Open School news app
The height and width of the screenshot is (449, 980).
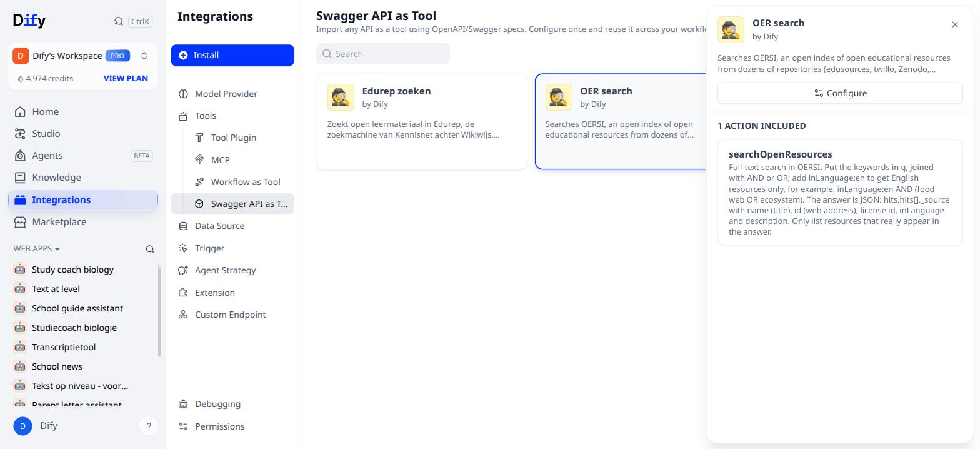(x=82, y=366)
